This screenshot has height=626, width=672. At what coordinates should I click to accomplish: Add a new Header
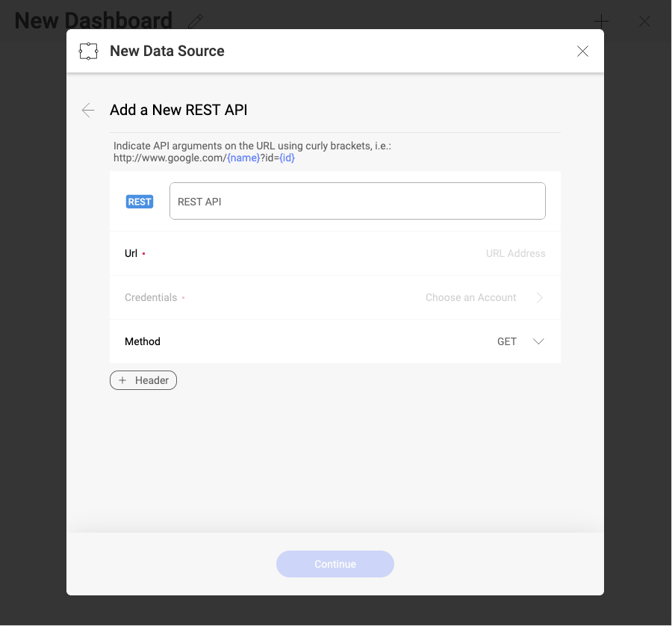pyautogui.click(x=143, y=380)
